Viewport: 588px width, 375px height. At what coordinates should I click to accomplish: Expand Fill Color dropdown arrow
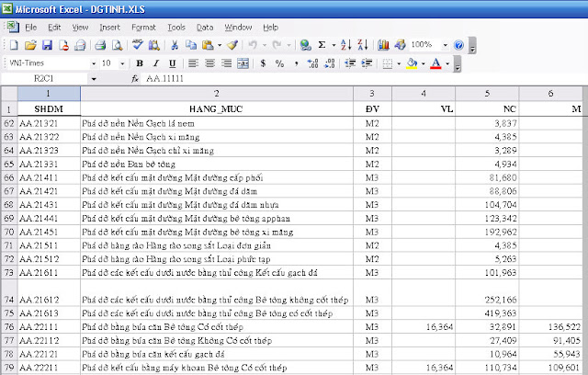click(423, 63)
